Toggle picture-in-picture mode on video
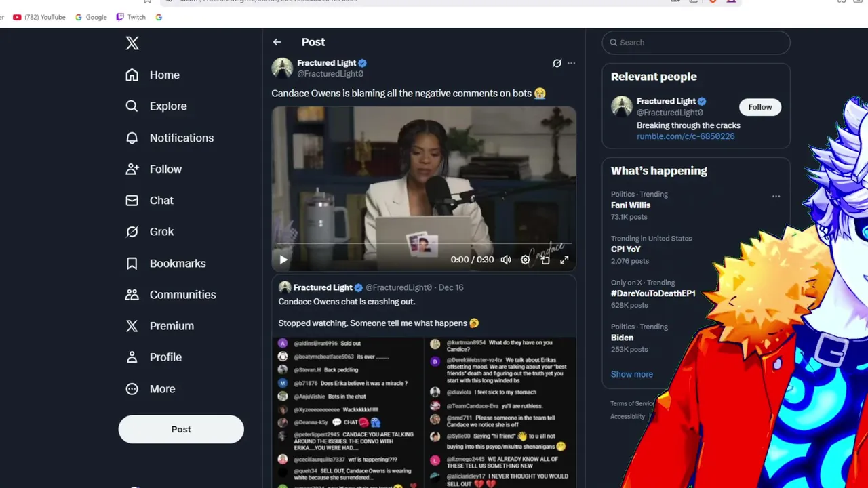Image resolution: width=868 pixels, height=488 pixels. 545,260
